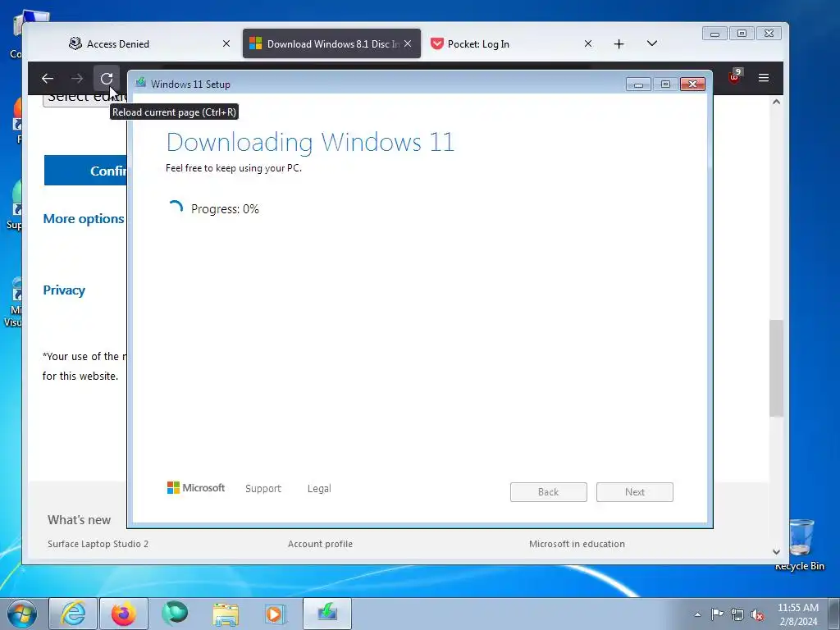This screenshot has width=840, height=630.
Task: Click the Show desktop strip
Action: [834, 614]
